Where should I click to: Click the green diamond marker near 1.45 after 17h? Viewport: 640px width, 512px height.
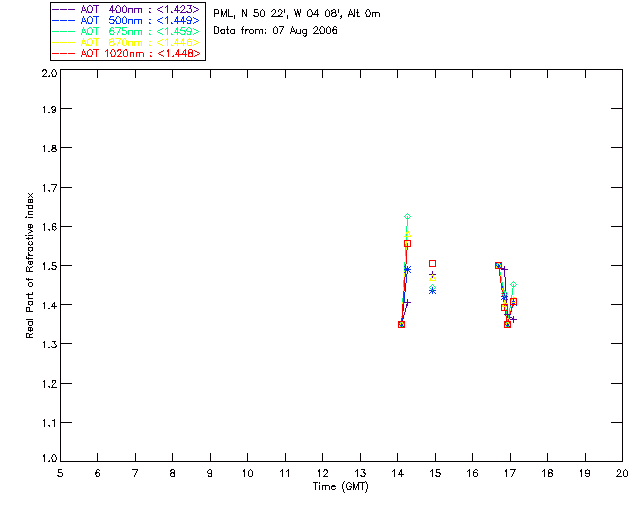coord(513,285)
